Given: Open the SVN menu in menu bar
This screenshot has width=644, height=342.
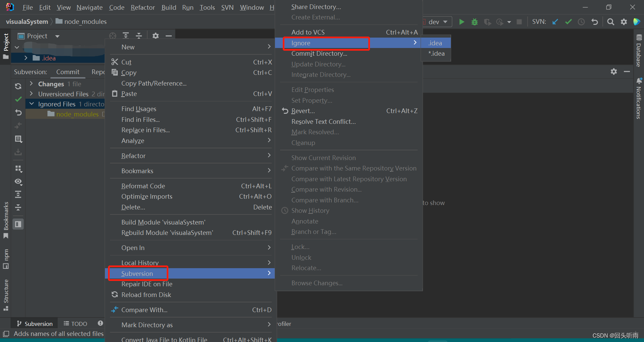Looking at the screenshot, I should pos(227,7).
